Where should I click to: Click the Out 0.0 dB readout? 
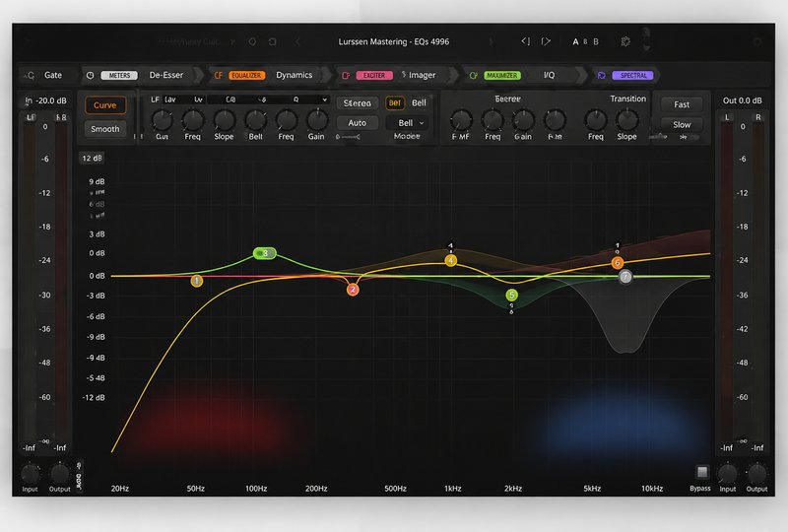point(743,100)
